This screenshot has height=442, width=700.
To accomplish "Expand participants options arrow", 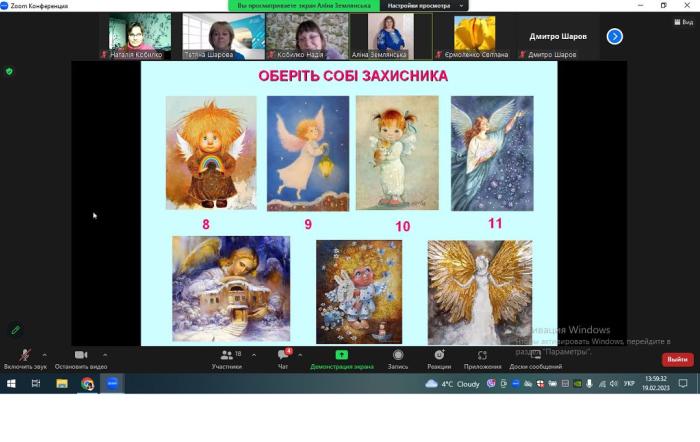I will [253, 354].
